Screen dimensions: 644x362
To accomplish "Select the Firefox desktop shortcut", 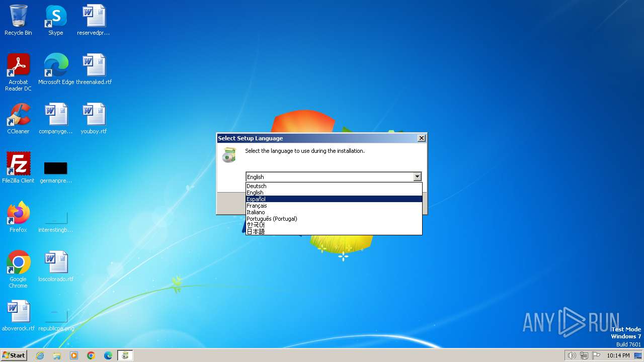I will [x=18, y=217].
